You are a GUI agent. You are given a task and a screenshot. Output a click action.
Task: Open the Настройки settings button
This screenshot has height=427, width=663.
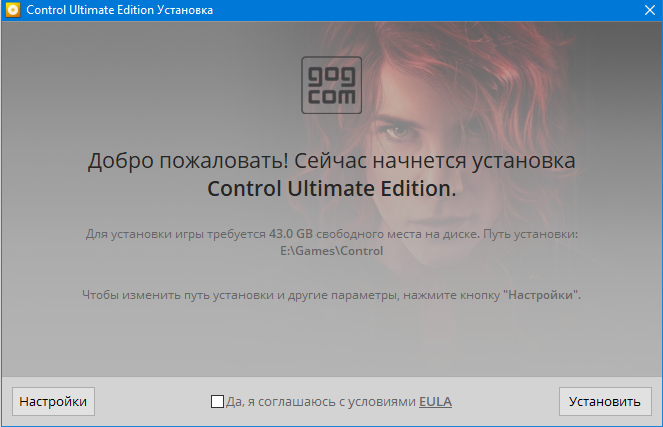(53, 401)
